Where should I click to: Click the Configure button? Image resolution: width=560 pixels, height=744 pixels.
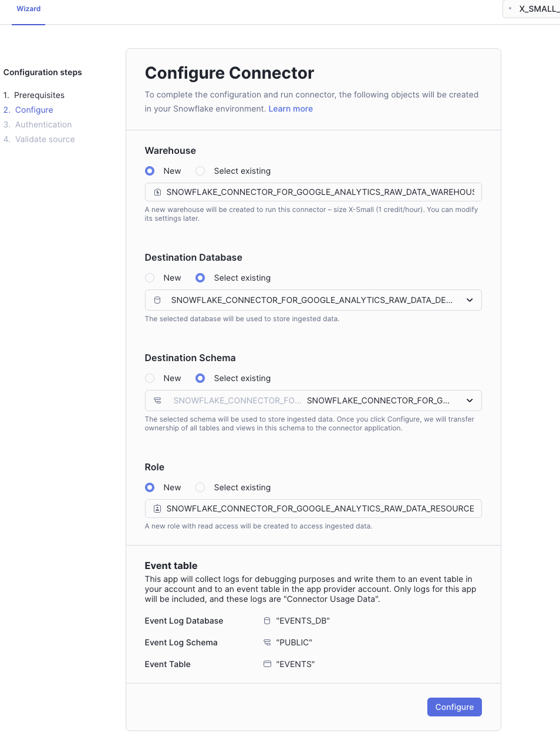coord(454,707)
